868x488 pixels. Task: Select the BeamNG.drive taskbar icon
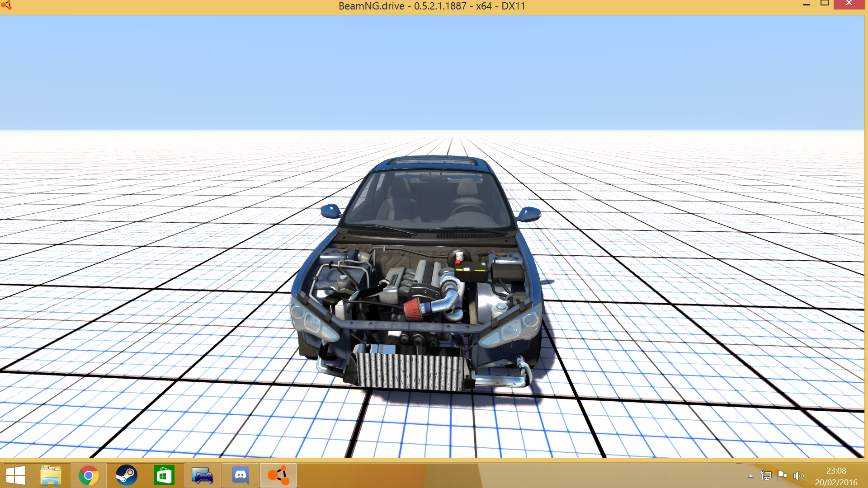[278, 475]
